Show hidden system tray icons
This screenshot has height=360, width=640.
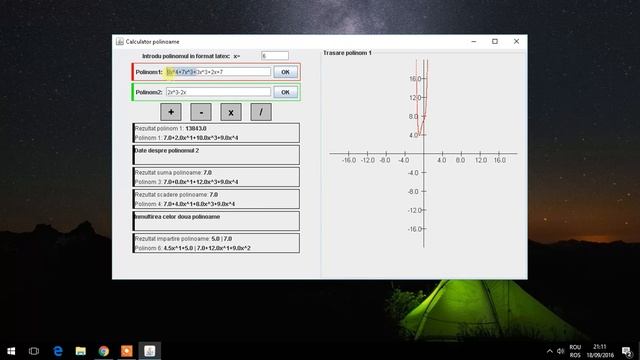pos(549,351)
